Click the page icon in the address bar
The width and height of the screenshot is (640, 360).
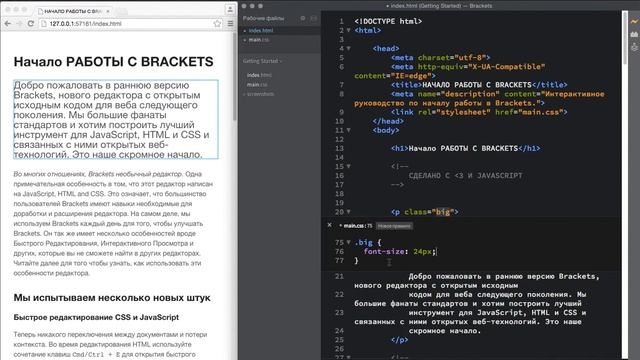pos(44,24)
